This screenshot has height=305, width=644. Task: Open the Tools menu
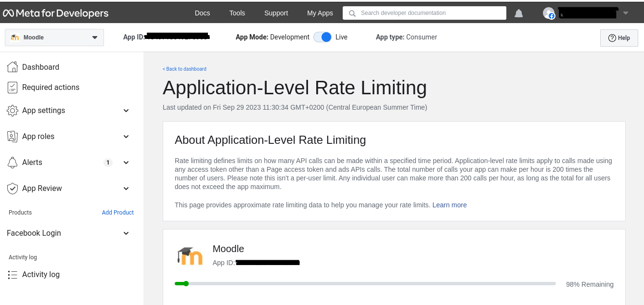tap(237, 13)
